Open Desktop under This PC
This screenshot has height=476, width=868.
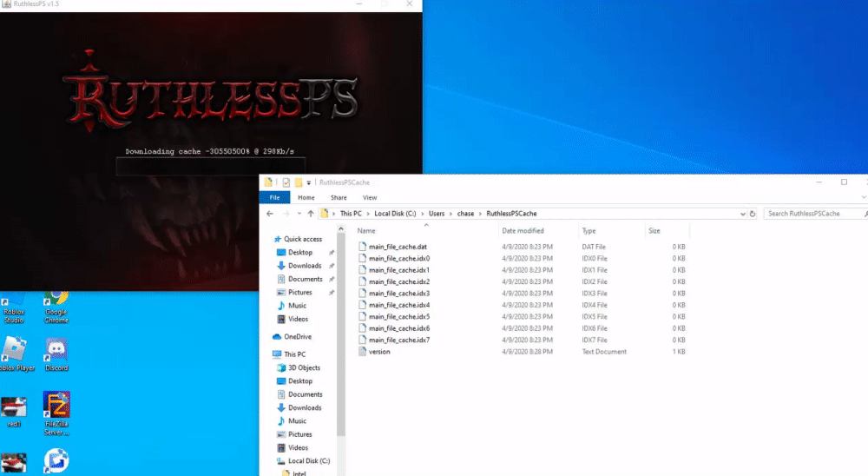pos(300,380)
